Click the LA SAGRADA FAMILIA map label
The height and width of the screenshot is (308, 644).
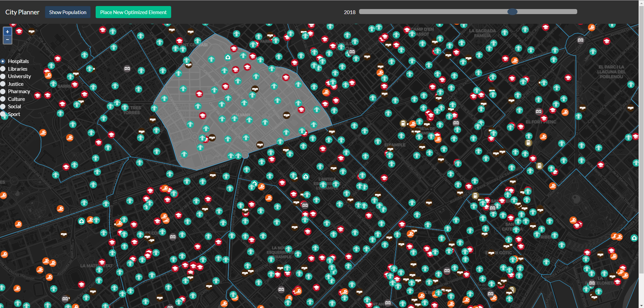(x=482, y=33)
